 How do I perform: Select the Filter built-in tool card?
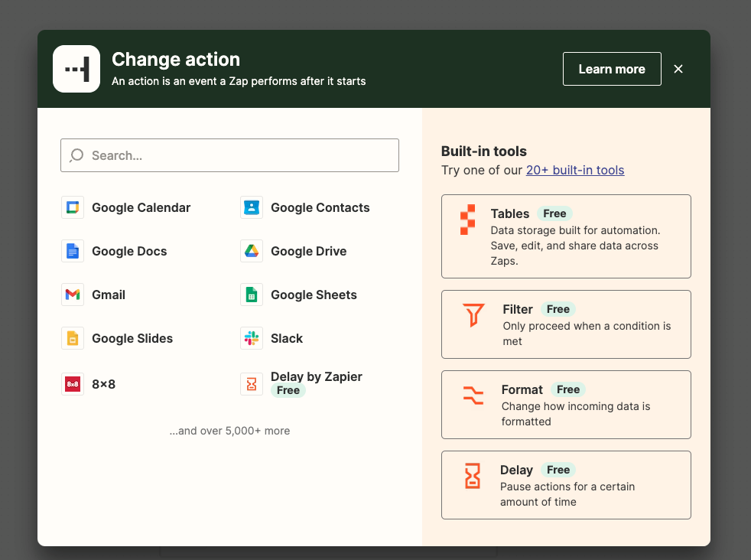566,324
